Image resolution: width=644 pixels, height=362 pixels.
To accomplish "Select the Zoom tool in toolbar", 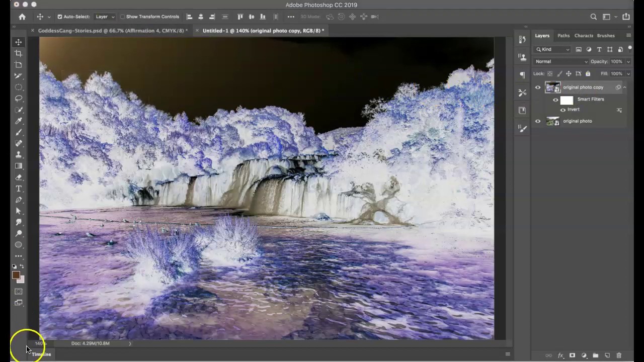I will coord(19,234).
